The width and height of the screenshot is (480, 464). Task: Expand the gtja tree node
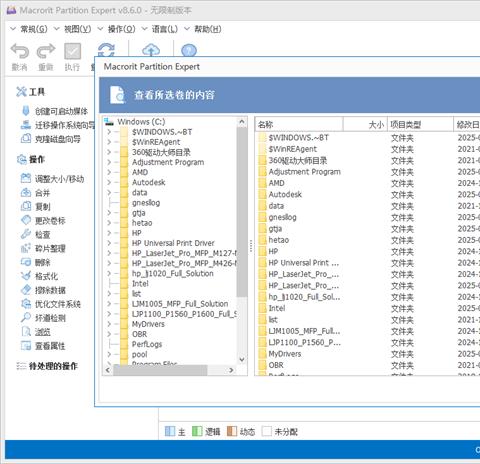109,213
